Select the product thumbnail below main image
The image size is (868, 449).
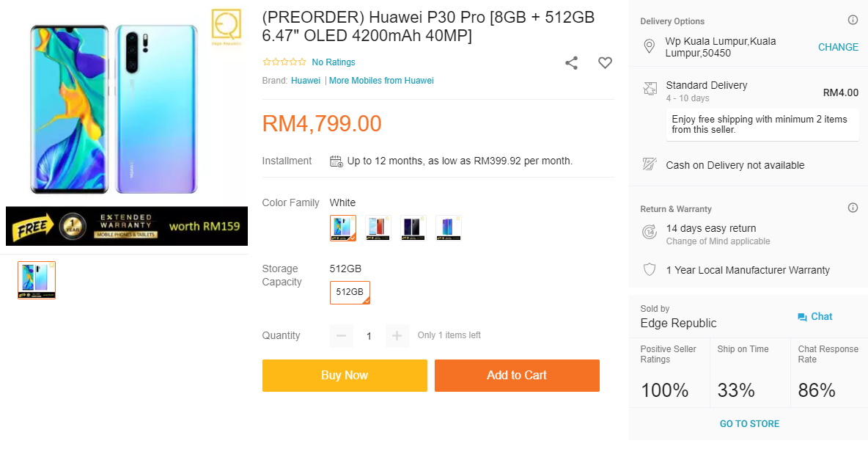tap(37, 280)
